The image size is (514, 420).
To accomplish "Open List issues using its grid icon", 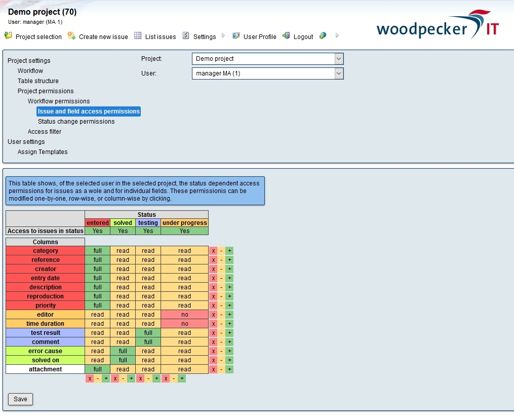I will pos(137,36).
